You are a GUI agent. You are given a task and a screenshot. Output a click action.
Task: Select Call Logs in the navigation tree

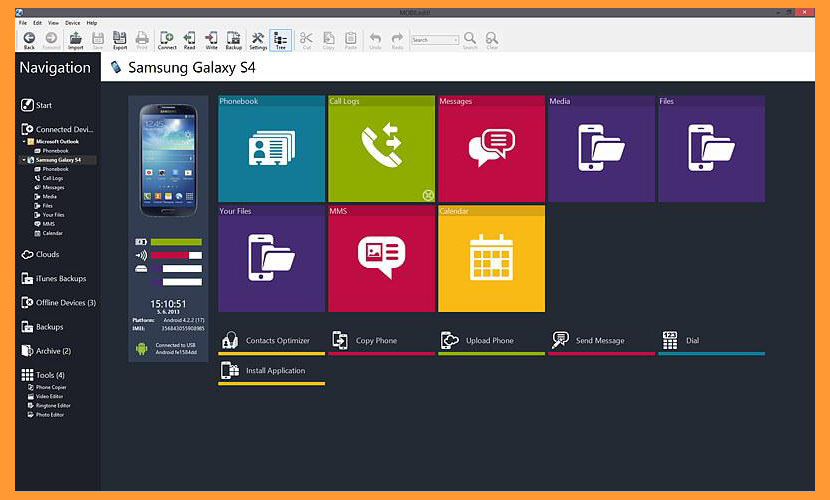[x=49, y=178]
